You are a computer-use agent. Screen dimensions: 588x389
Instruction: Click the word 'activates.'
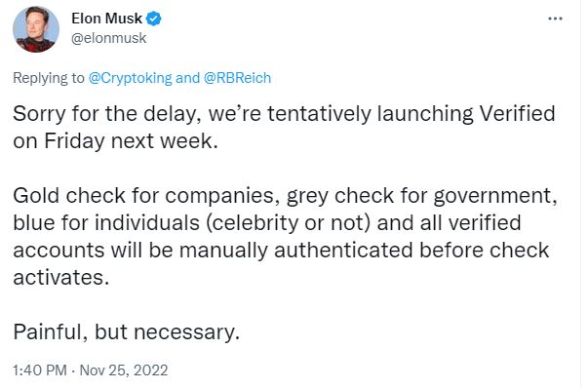(x=61, y=278)
